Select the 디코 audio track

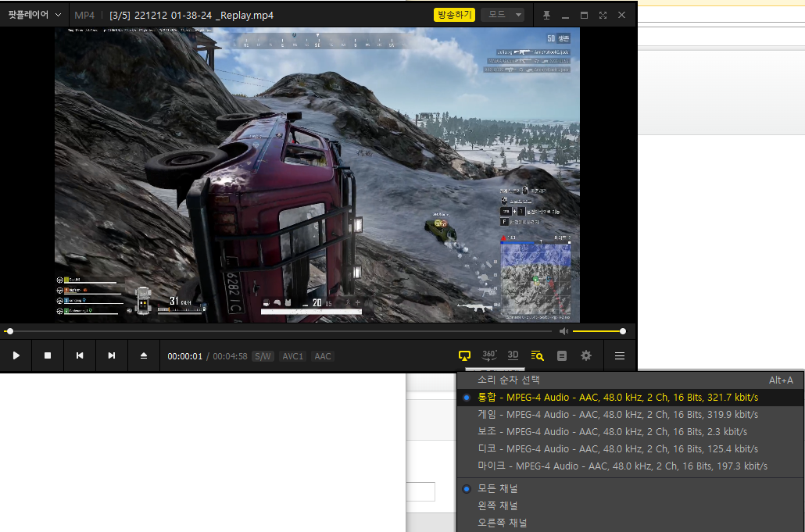(x=630, y=449)
